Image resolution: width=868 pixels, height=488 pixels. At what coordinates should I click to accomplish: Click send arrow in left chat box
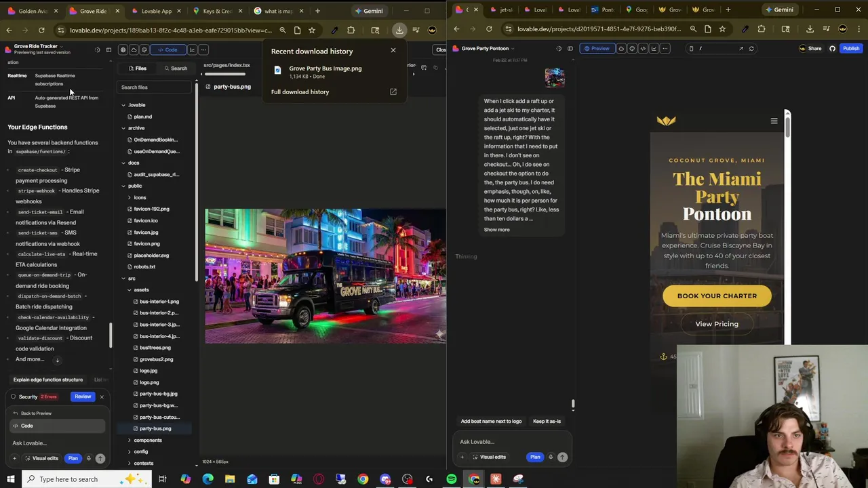(x=100, y=459)
